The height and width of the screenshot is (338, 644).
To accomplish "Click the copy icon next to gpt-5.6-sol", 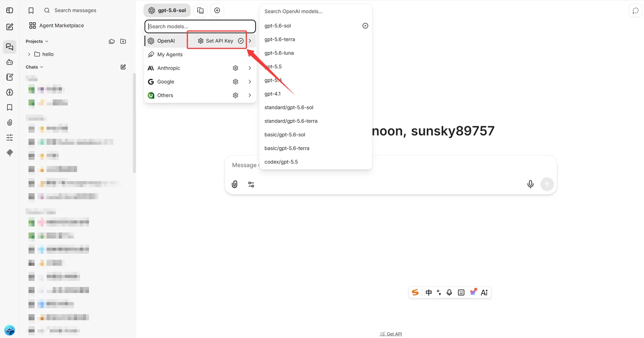I will pyautogui.click(x=200, y=10).
